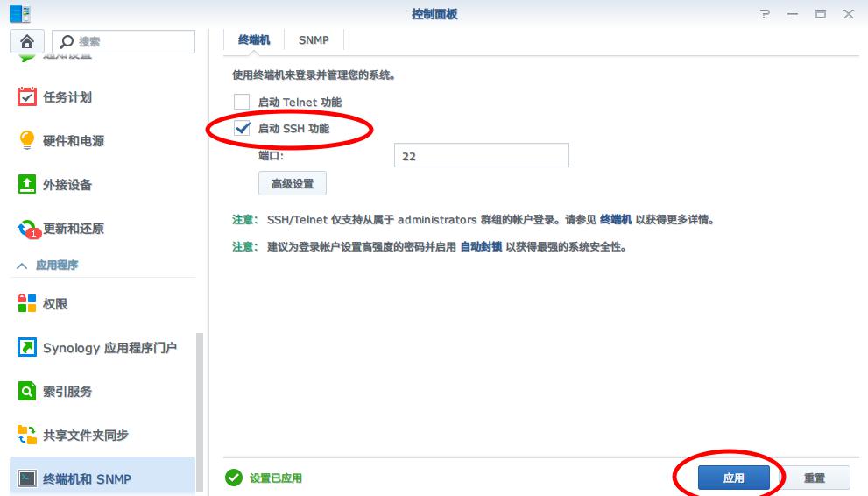
Task: Open Synology application portal icon
Action: 27,348
